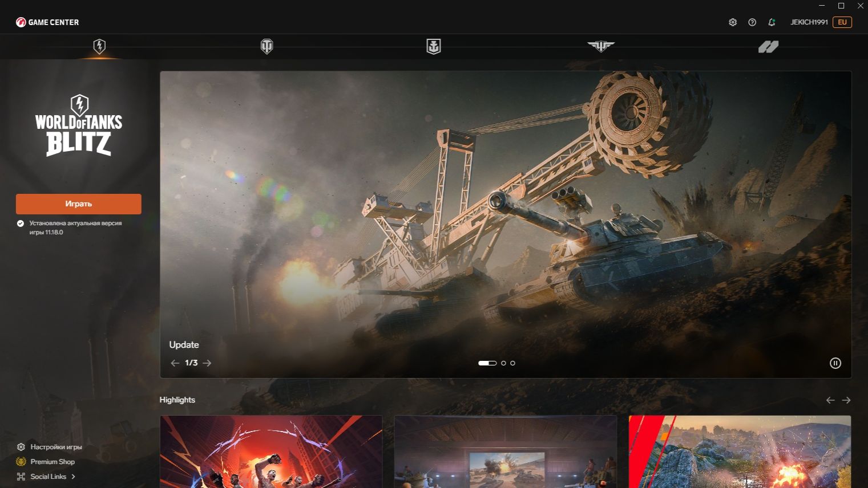Image resolution: width=868 pixels, height=488 pixels.
Task: Switch to the World of Warplanes tab
Action: [601, 46]
